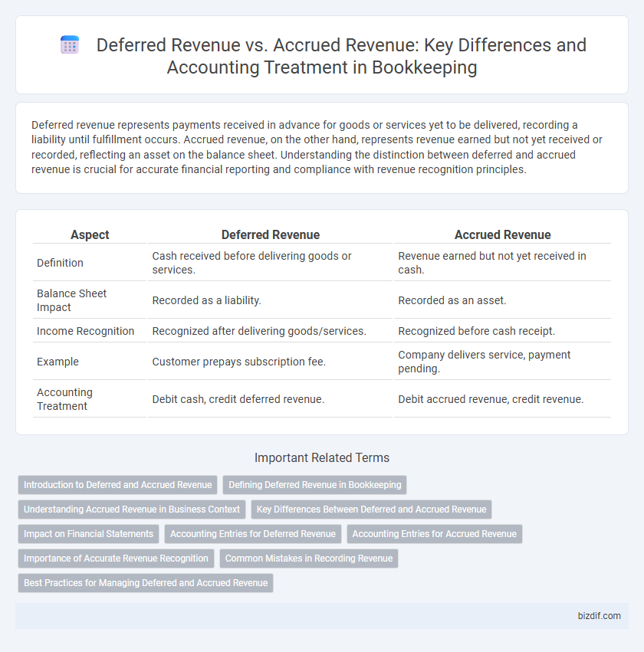Select Importance of Accurate Revenue Recognition tag
Screen dimensions: 644x652
coord(116,559)
